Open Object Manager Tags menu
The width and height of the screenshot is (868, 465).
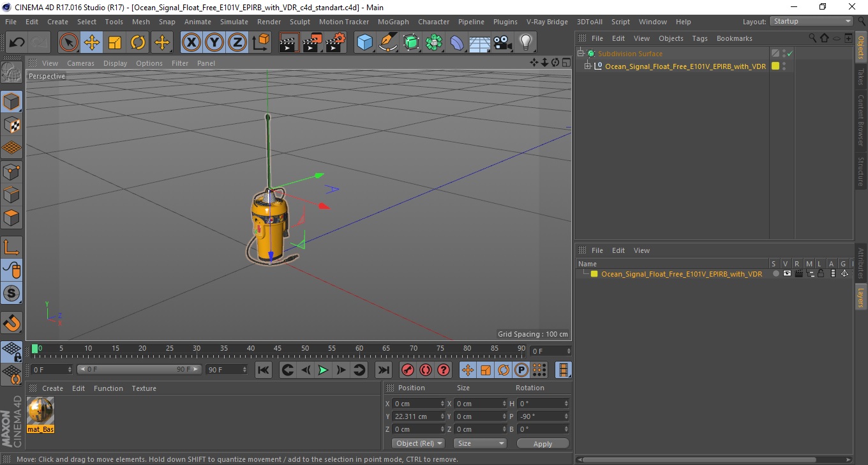[x=700, y=38]
